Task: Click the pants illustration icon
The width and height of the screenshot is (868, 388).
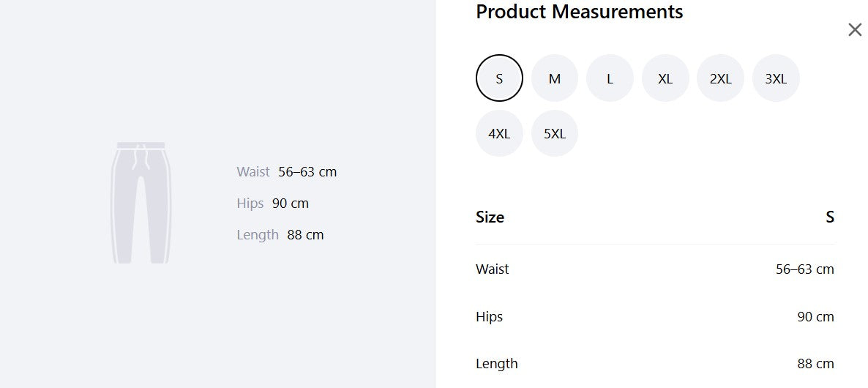Action: [x=141, y=203]
